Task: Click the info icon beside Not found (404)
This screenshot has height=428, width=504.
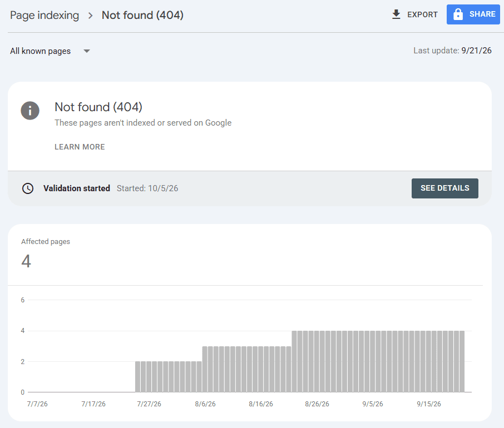Action: 30,111
